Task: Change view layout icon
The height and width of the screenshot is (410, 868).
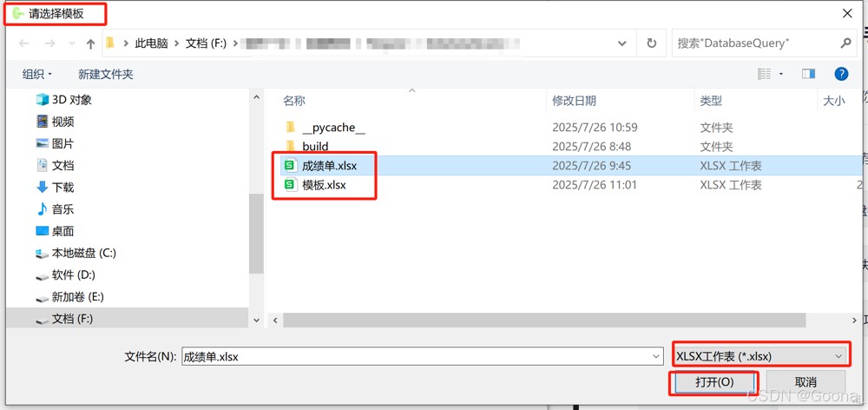Action: point(765,74)
